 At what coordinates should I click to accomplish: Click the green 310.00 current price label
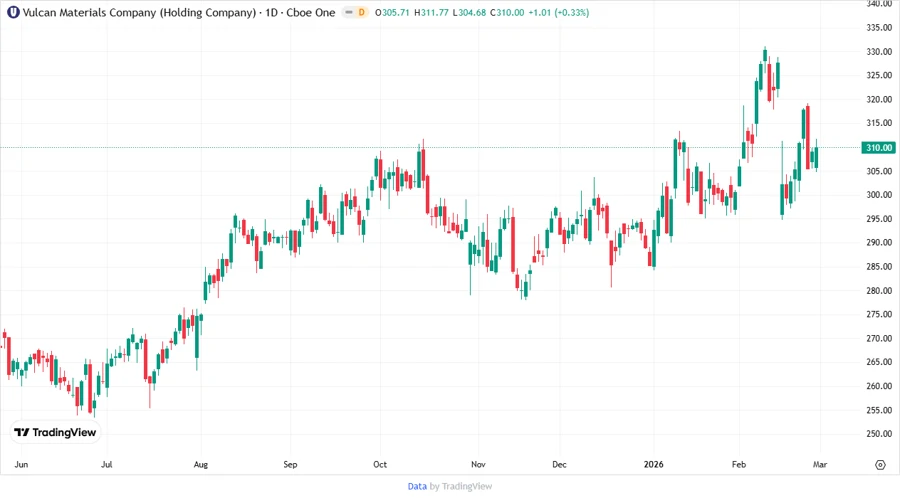pyautogui.click(x=878, y=147)
